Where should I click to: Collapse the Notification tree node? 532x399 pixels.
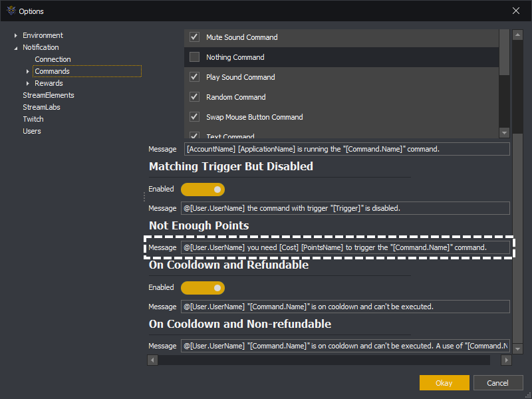click(15, 48)
